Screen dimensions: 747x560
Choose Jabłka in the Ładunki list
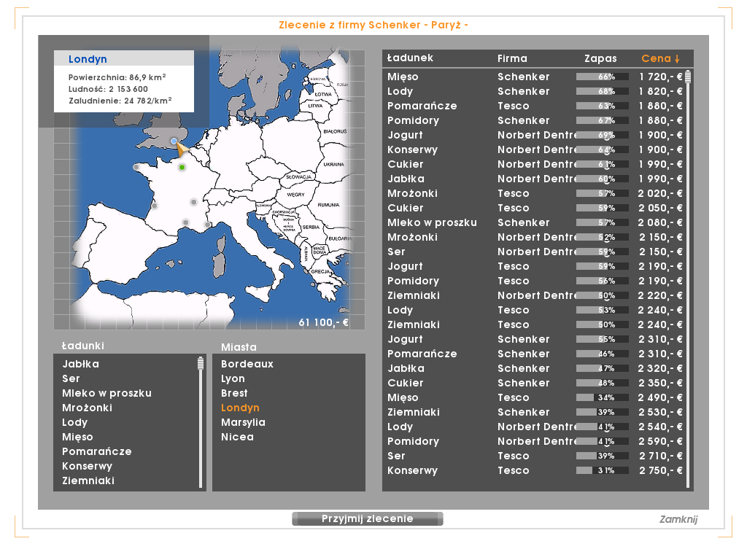pos(80,364)
